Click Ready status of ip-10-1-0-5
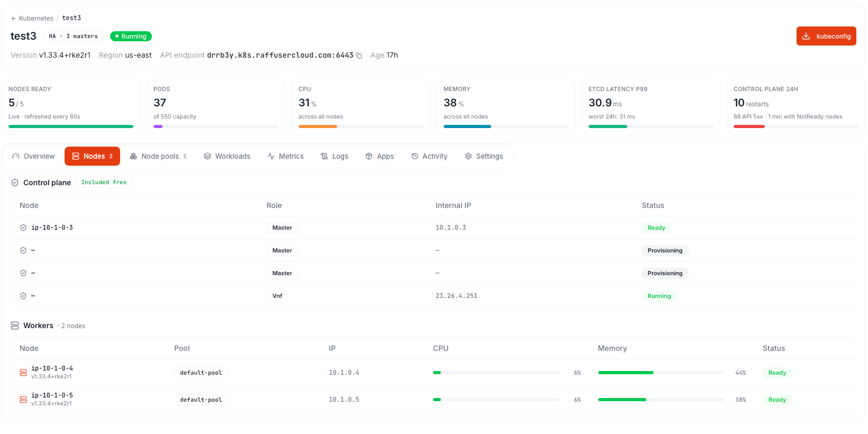 coord(777,400)
